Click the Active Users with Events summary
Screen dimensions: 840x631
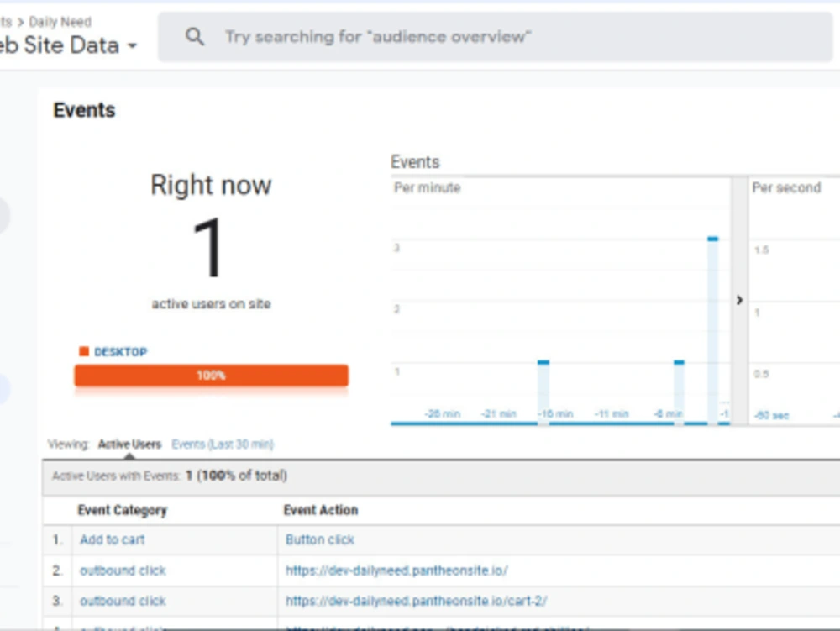170,476
